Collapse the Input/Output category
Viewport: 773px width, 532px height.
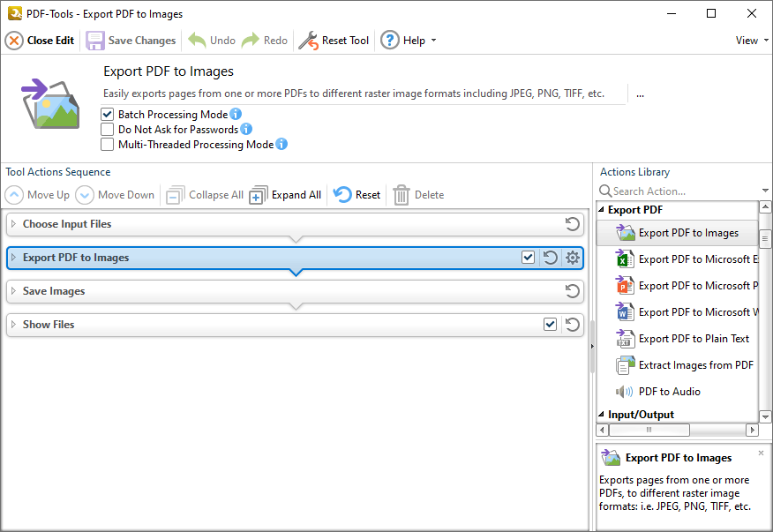coord(602,414)
